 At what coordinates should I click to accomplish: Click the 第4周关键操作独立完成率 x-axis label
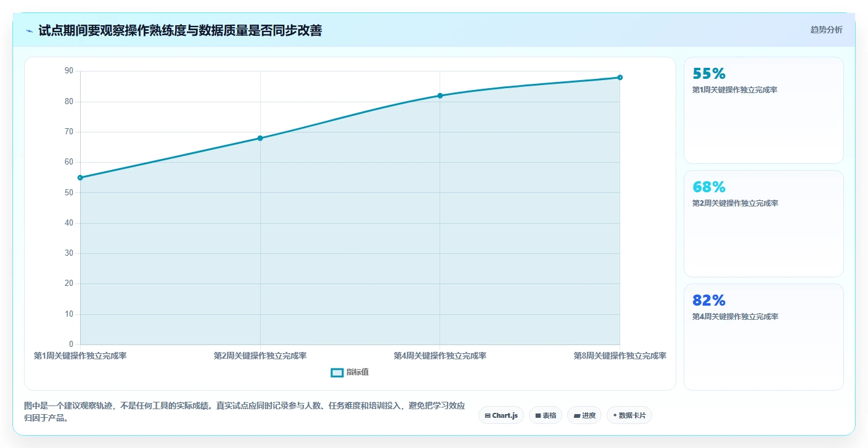pyautogui.click(x=440, y=356)
